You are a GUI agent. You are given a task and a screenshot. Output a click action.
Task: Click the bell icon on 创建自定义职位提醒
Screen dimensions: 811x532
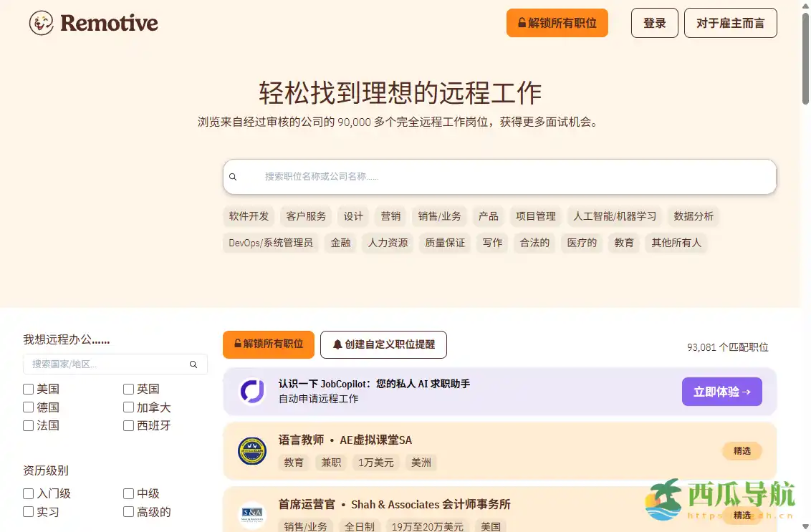tap(337, 344)
